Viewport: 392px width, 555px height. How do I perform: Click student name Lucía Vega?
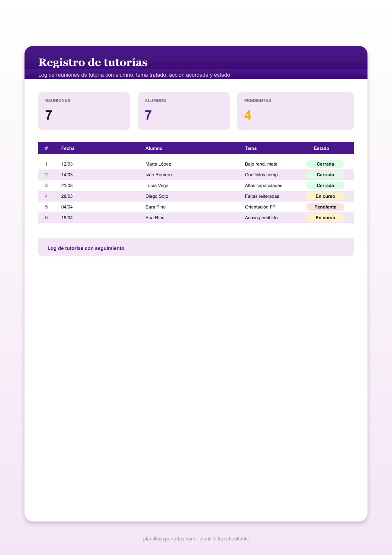click(157, 186)
